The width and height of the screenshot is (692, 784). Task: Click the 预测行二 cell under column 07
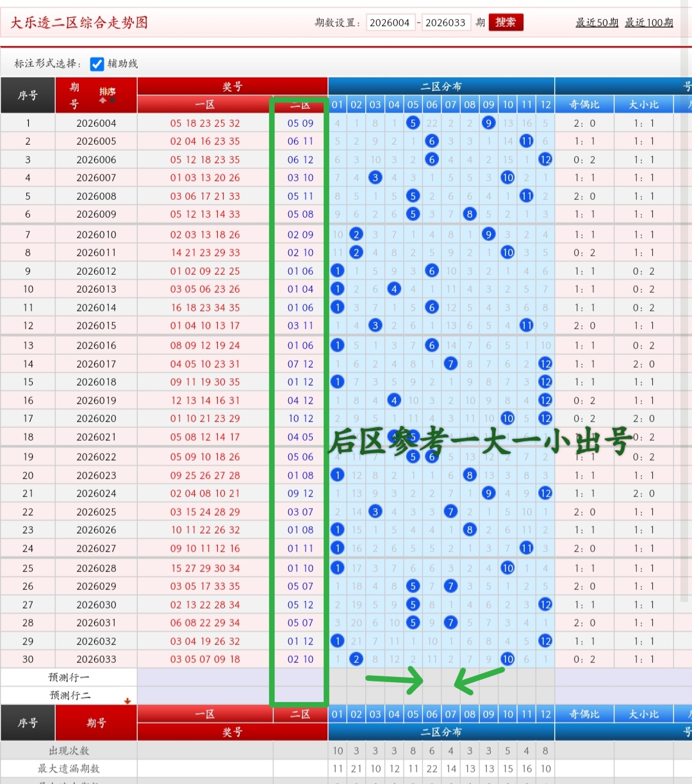click(450, 696)
